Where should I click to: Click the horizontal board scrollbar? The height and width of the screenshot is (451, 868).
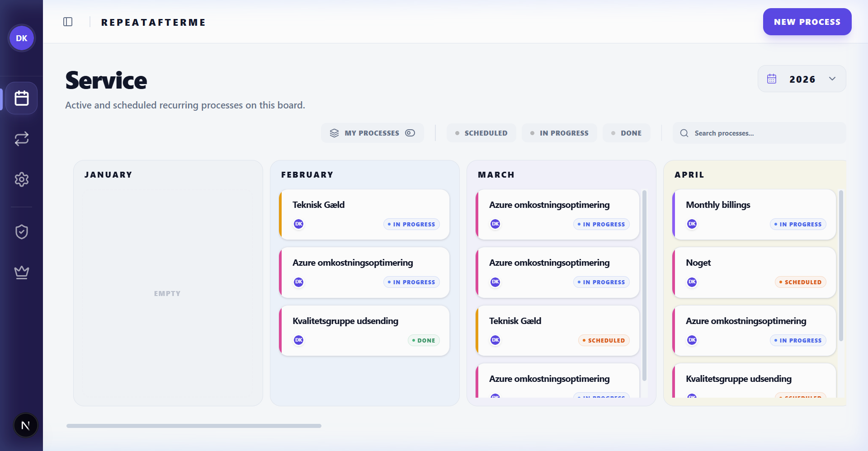point(193,426)
